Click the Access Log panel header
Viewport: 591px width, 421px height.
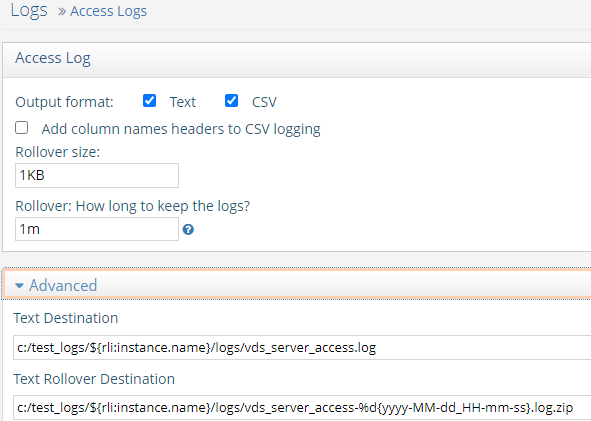coord(297,60)
